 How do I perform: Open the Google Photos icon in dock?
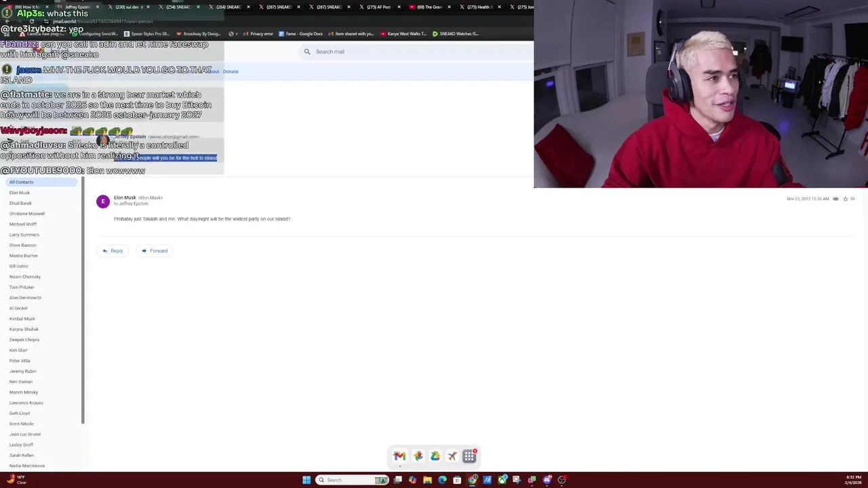coord(418,456)
